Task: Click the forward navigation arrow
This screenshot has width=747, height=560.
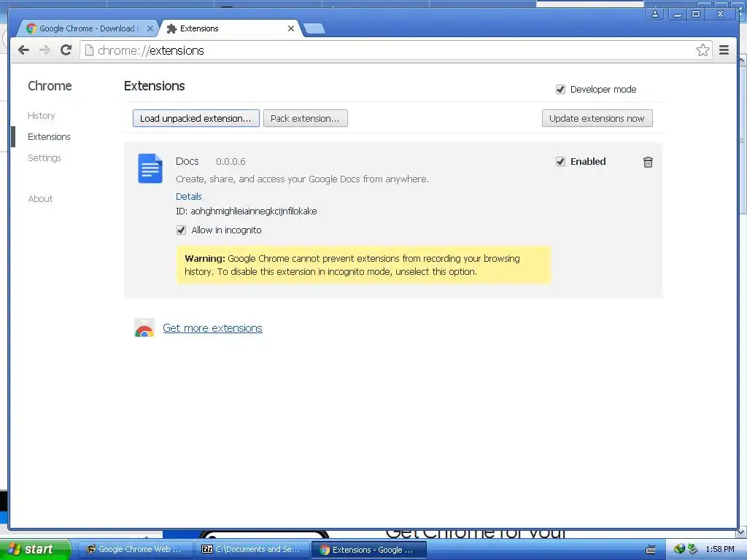Action: point(44,50)
